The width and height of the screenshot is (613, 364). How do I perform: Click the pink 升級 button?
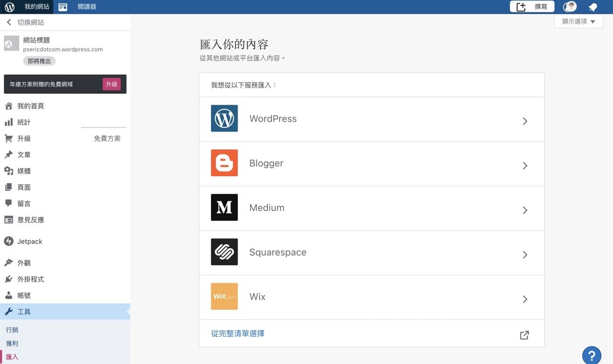coord(112,84)
